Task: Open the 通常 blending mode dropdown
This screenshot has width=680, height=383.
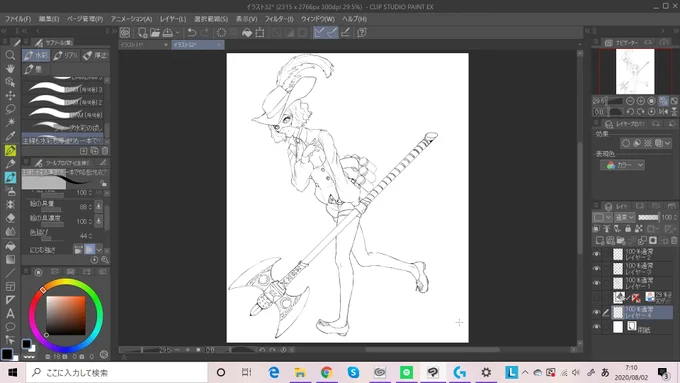Action: pos(625,217)
